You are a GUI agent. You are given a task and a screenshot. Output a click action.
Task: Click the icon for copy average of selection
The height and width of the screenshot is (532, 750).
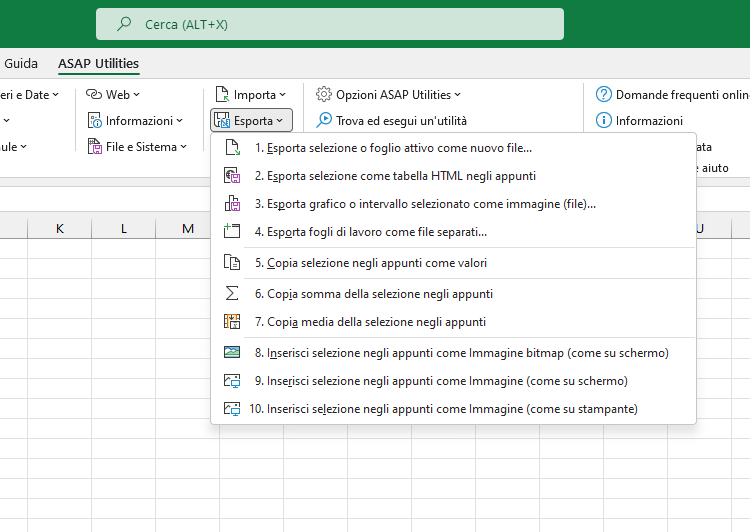pyautogui.click(x=232, y=321)
